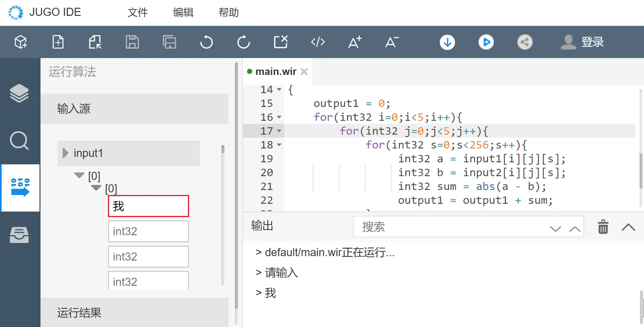Open the 编辑 menu
Screen dimensions: 644x327
(x=183, y=12)
